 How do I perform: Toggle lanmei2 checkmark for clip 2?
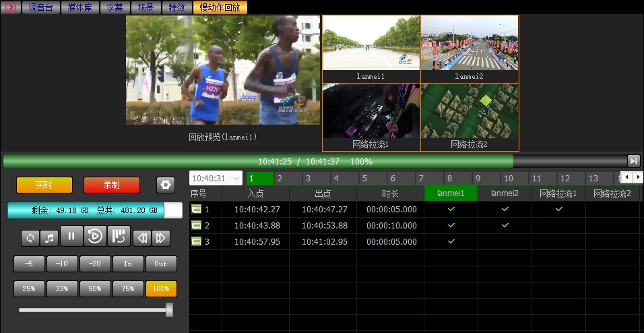coord(505,225)
